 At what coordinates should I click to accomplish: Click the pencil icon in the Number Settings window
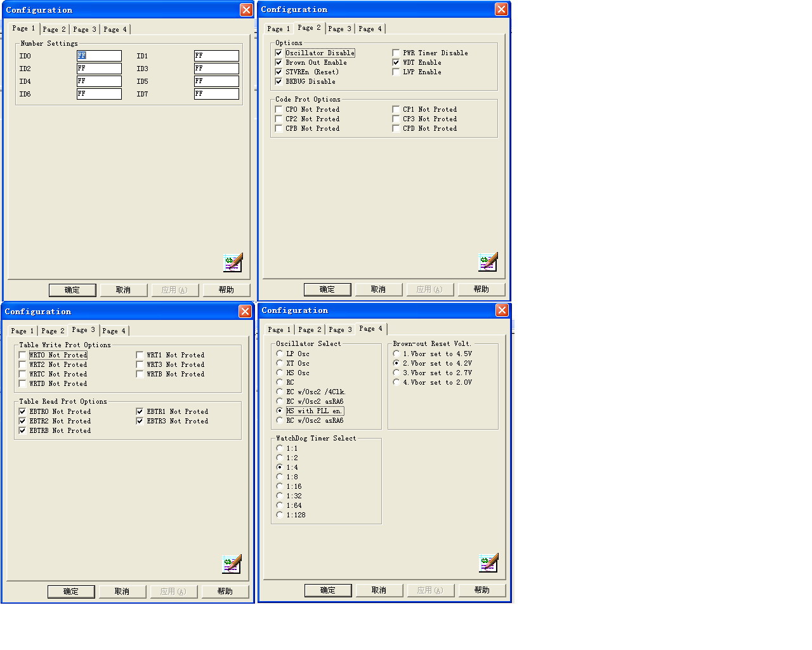233,262
